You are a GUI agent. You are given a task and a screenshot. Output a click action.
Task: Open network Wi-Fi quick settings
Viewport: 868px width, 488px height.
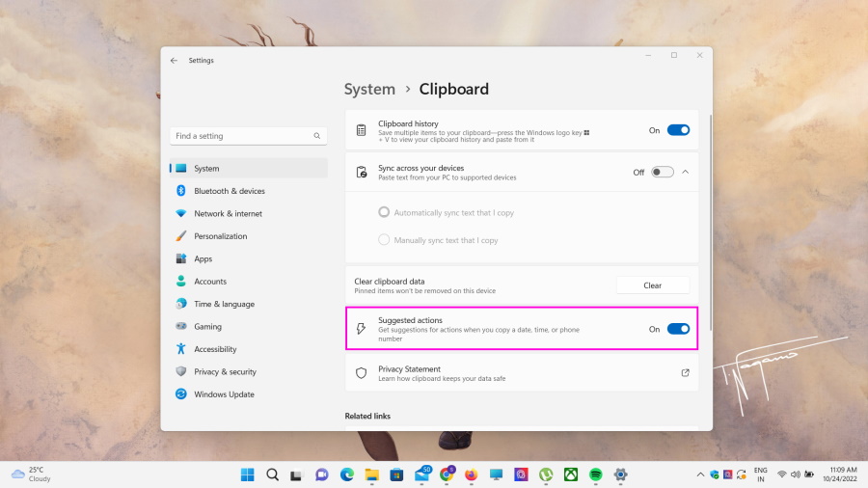781,474
